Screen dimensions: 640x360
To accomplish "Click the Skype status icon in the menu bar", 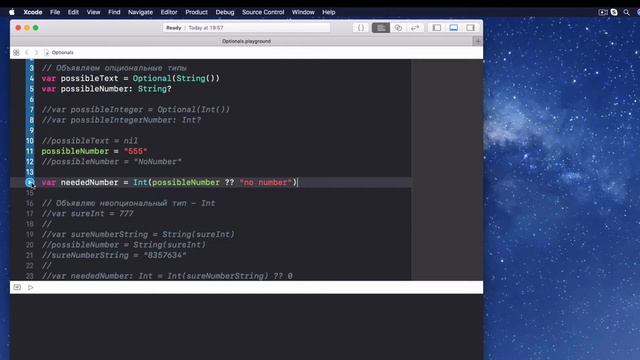I will coord(614,12).
